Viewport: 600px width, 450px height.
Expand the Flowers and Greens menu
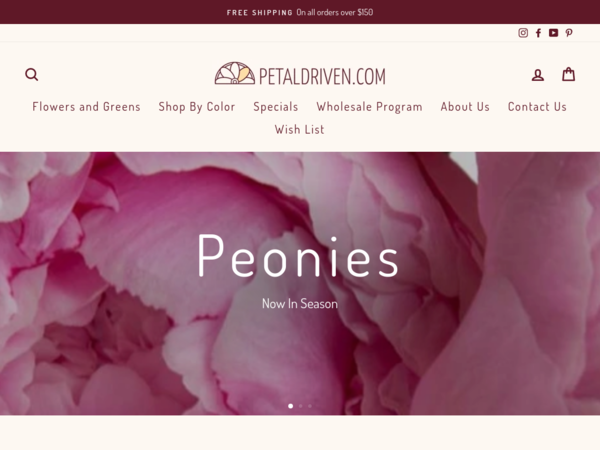[x=86, y=107]
